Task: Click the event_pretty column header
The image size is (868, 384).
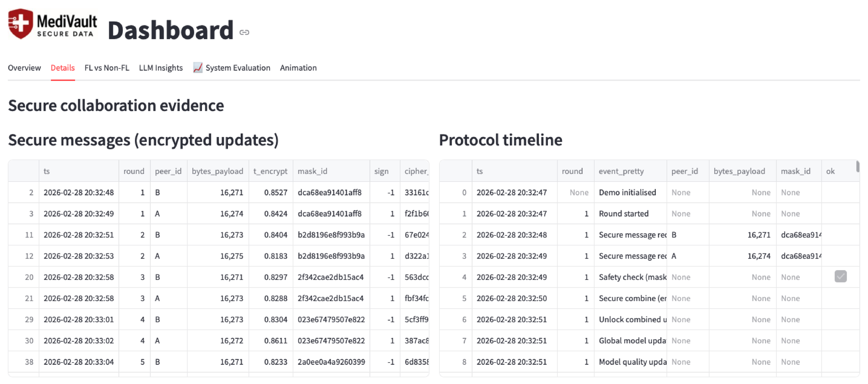Action: click(621, 171)
